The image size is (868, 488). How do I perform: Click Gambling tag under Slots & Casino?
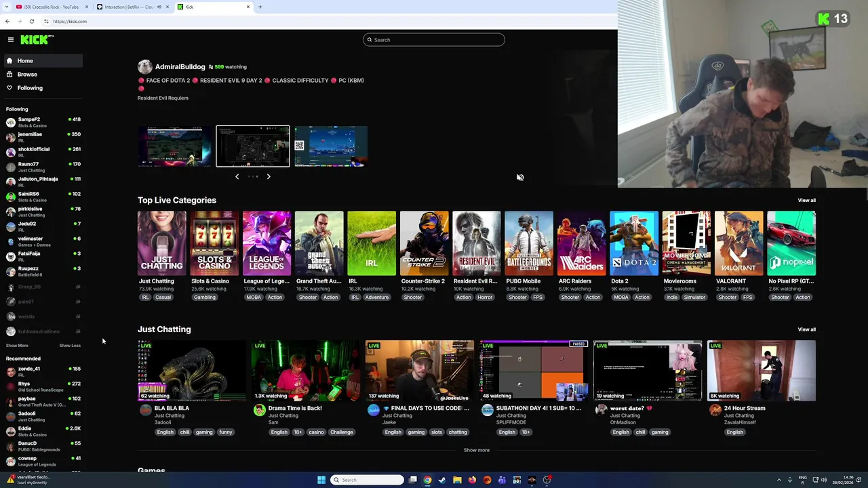(x=204, y=298)
